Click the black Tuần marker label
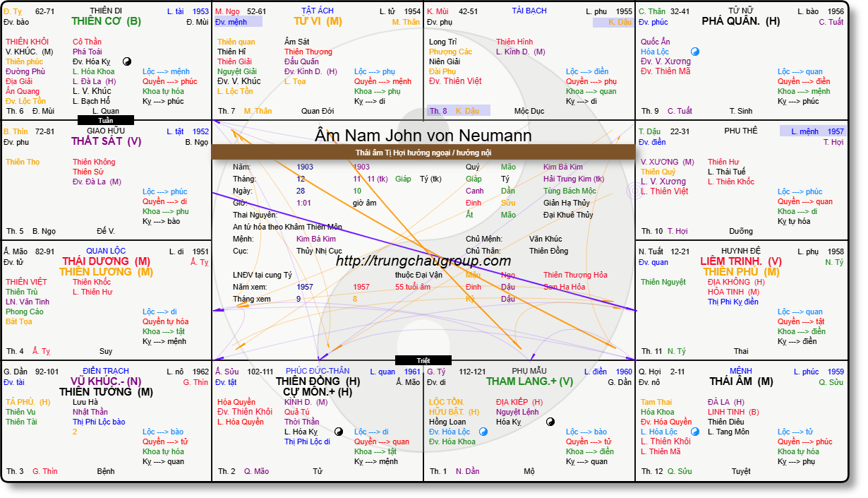868x498 pixels. coord(105,120)
